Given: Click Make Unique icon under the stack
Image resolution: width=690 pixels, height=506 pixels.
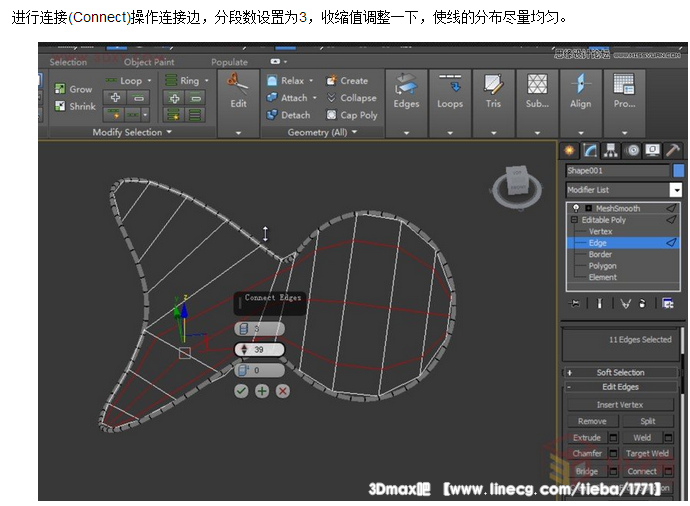Looking at the screenshot, I should (625, 303).
